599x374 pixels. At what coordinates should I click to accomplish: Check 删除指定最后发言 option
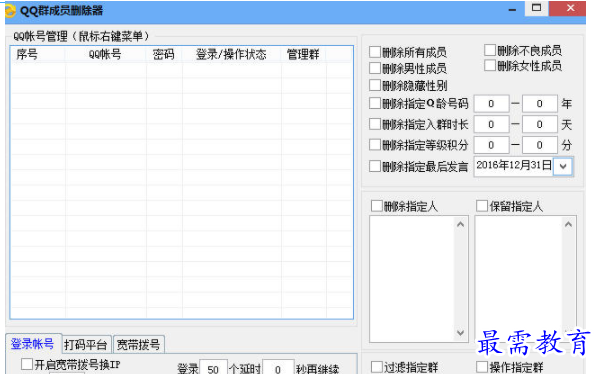[375, 166]
